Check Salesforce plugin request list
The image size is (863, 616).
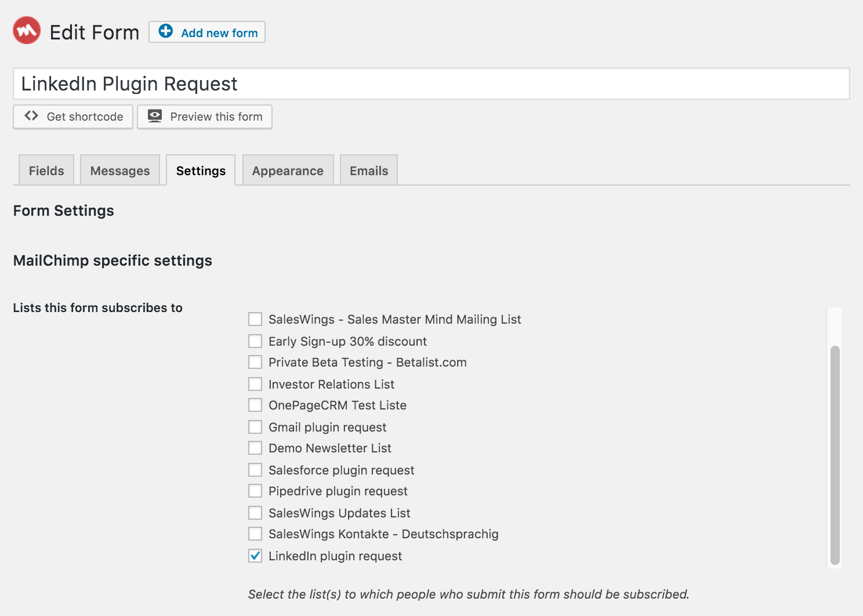pos(255,470)
